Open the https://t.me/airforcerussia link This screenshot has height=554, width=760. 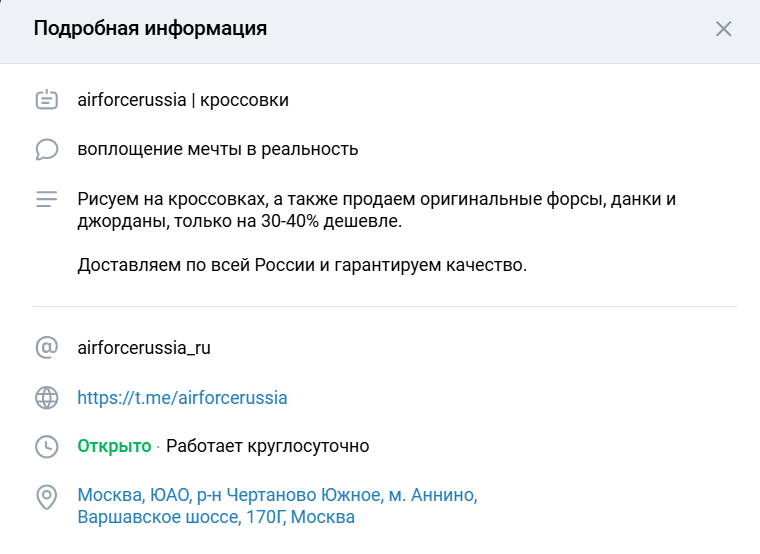(x=182, y=397)
